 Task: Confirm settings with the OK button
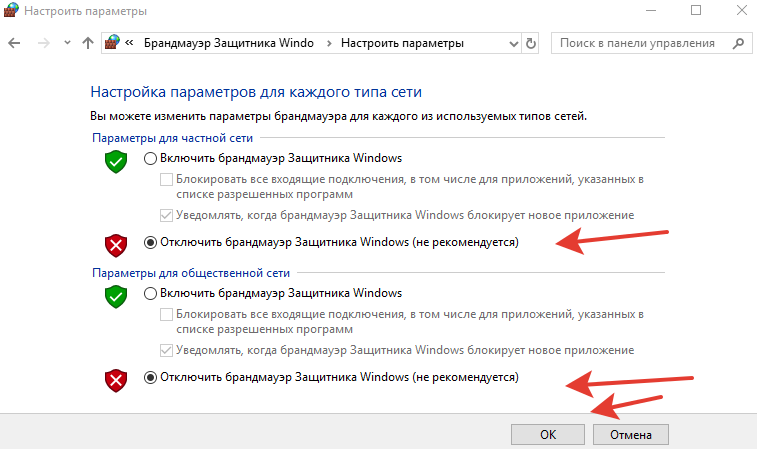[548, 435]
